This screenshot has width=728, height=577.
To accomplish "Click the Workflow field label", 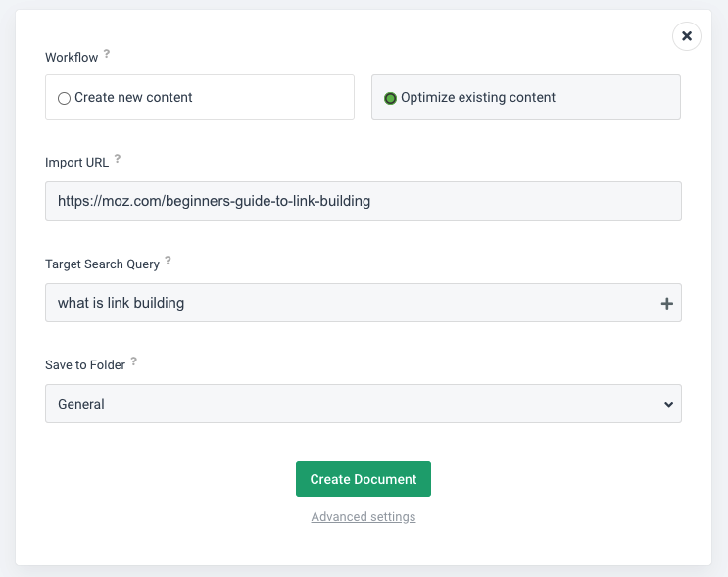I will click(72, 58).
